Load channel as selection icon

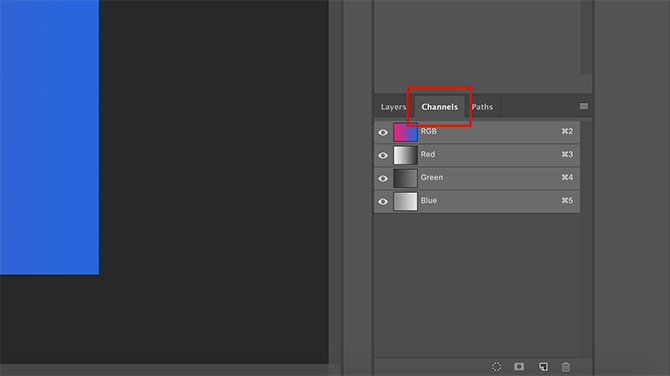tap(497, 367)
